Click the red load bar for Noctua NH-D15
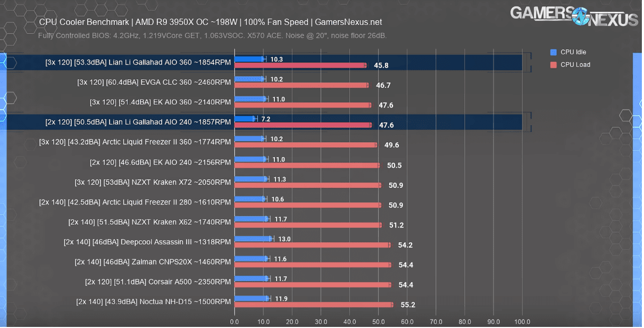Image resolution: width=644 pixels, height=328 pixels. tap(314, 305)
